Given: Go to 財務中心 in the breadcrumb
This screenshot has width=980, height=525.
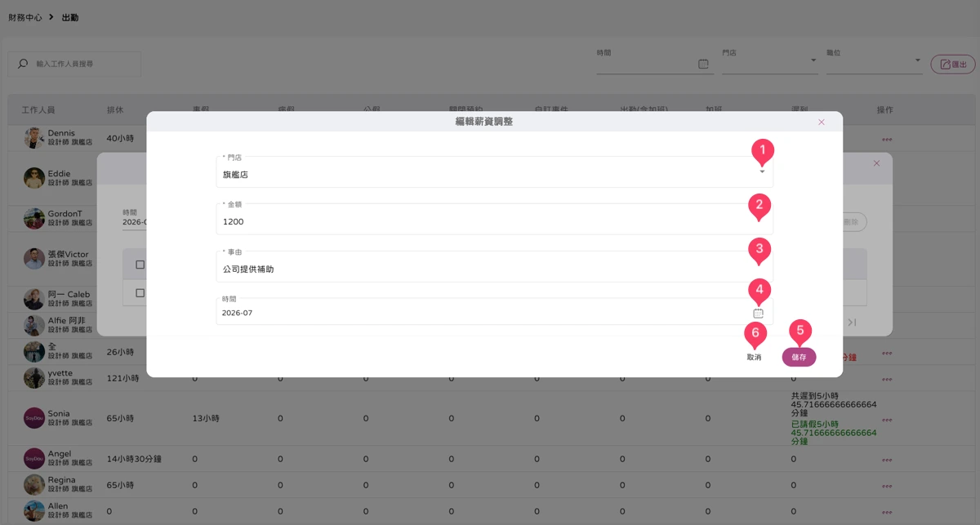Looking at the screenshot, I should coord(25,17).
